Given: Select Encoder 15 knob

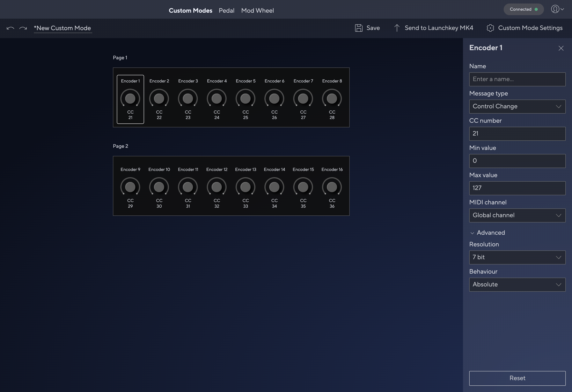Looking at the screenshot, I should tap(303, 187).
